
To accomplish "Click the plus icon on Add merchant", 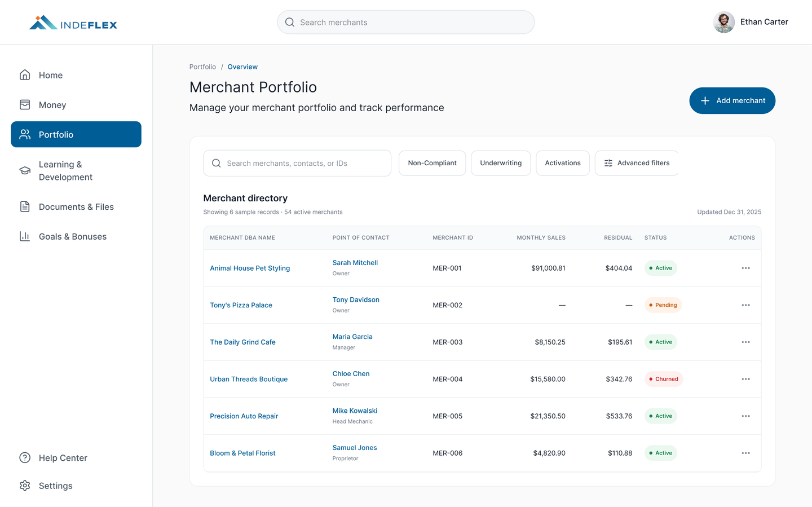I will pos(705,100).
